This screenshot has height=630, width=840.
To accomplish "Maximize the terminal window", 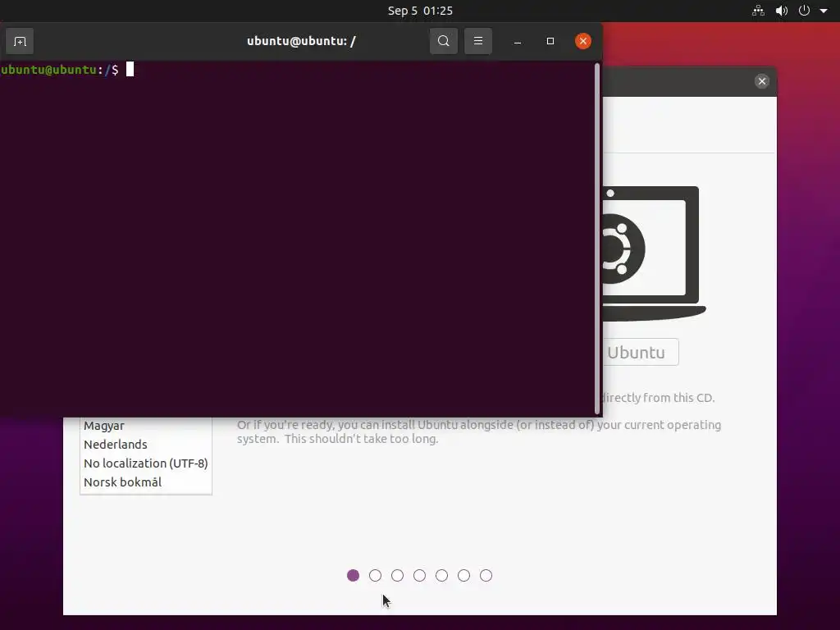I will click(550, 41).
